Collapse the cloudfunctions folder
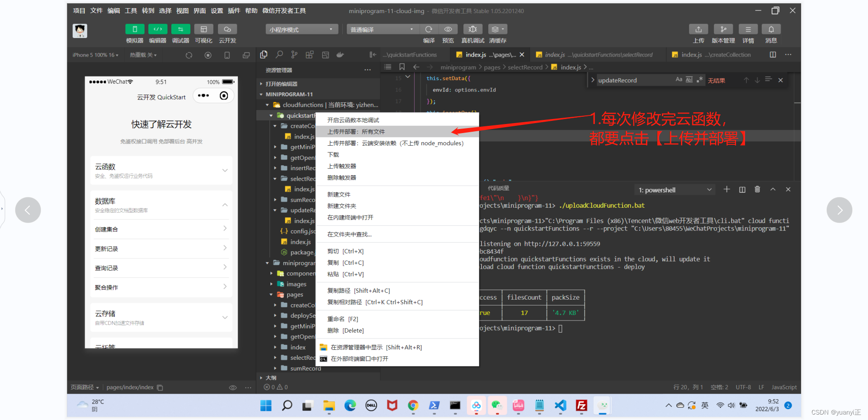 [267, 105]
